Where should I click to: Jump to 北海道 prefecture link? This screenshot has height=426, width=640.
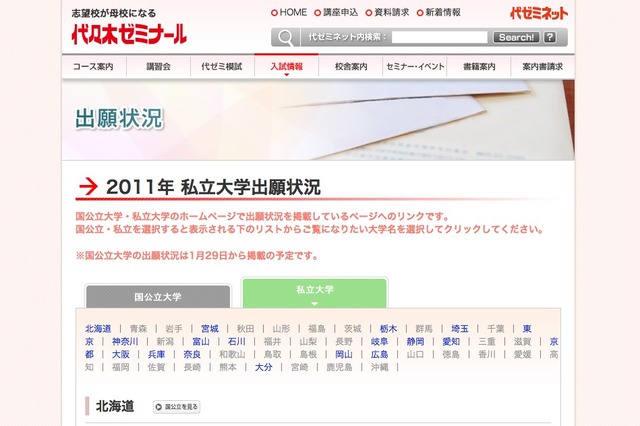click(x=98, y=328)
